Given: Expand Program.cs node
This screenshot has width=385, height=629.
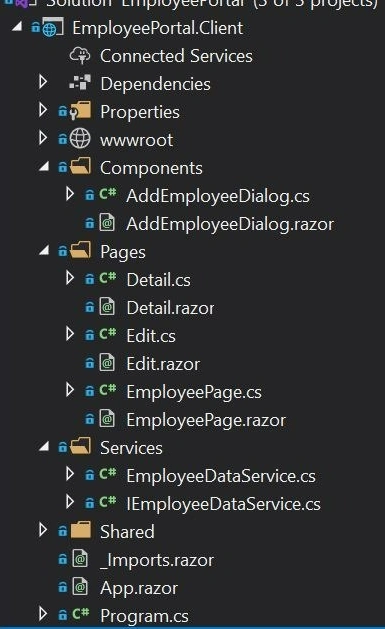Looking at the screenshot, I should point(43,614).
